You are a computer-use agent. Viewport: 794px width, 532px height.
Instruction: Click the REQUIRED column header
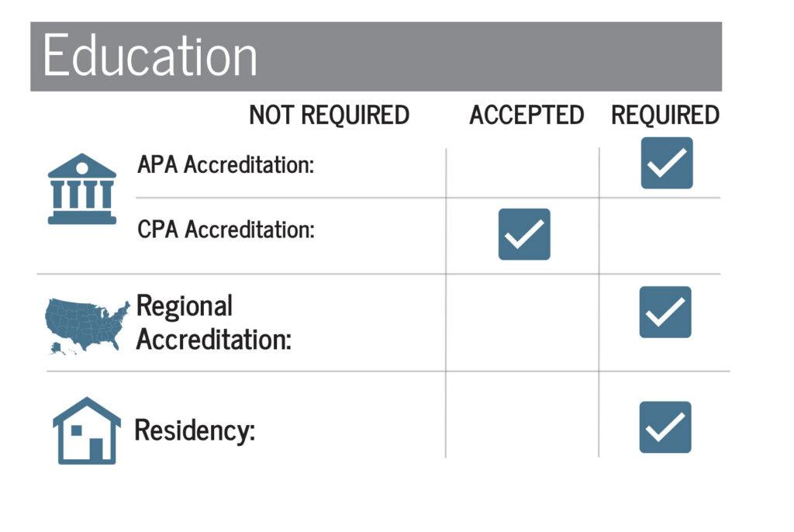665,115
